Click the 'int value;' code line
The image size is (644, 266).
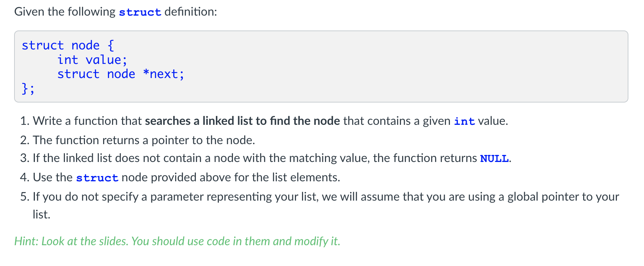click(92, 60)
